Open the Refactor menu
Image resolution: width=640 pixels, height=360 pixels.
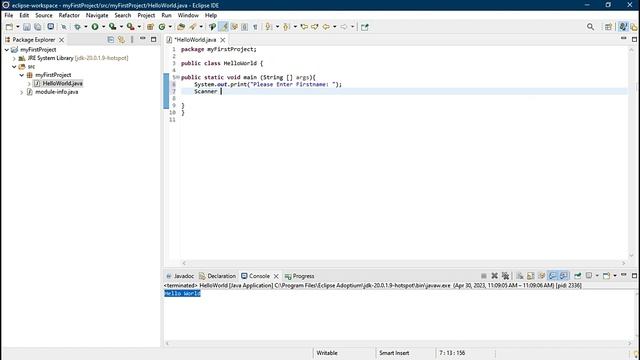[69, 15]
